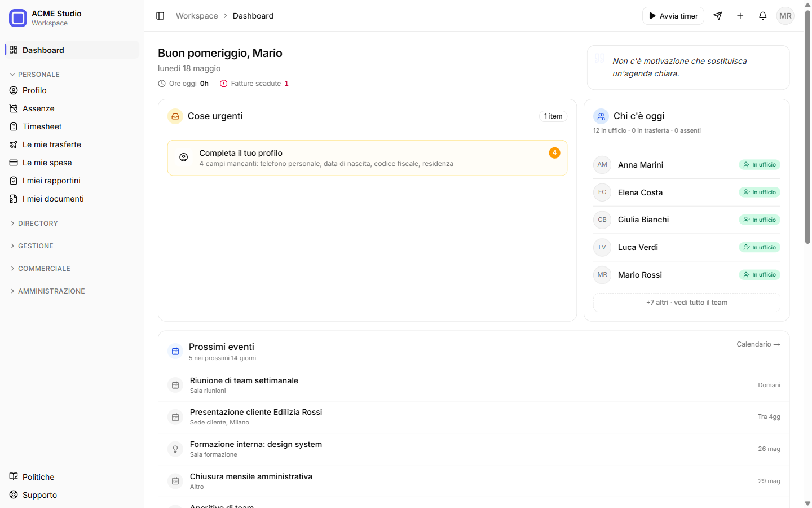
Task: Click the Cose urgenti inbox icon
Action: pyautogui.click(x=175, y=116)
